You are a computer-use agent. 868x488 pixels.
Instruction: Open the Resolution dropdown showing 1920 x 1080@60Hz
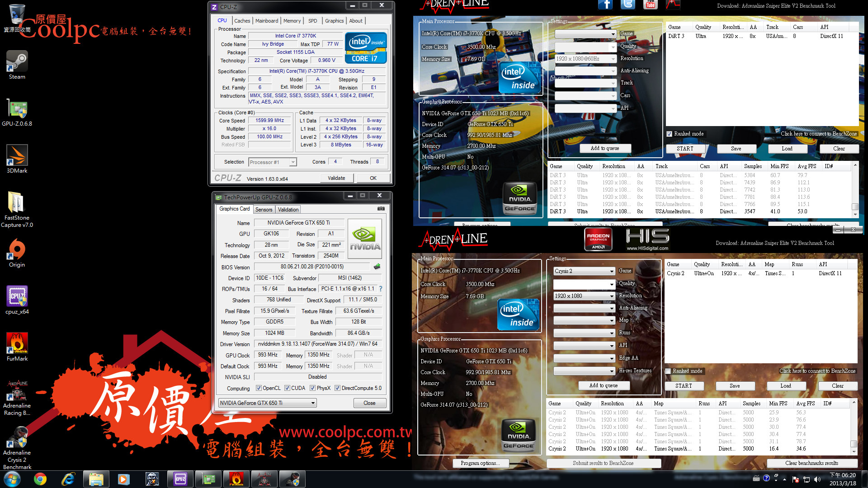click(x=585, y=59)
